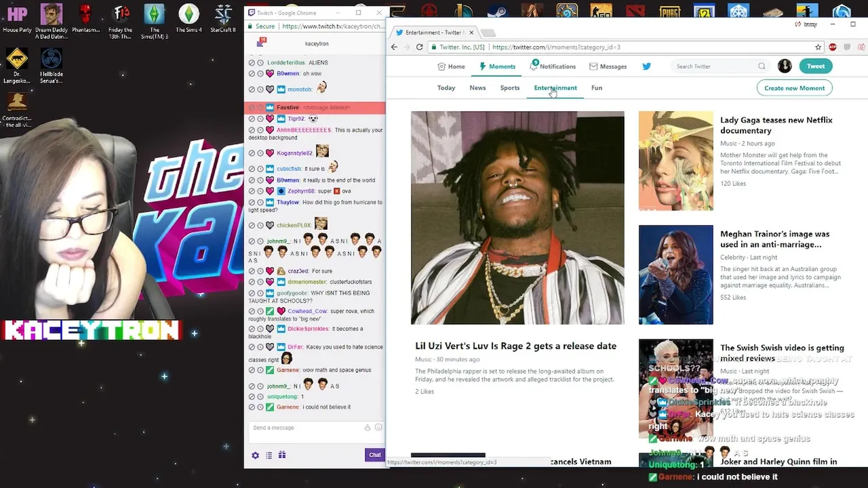Image resolution: width=868 pixels, height=488 pixels.
Task: Open Meghan Trainor anti-marriage story link
Action: (774, 239)
